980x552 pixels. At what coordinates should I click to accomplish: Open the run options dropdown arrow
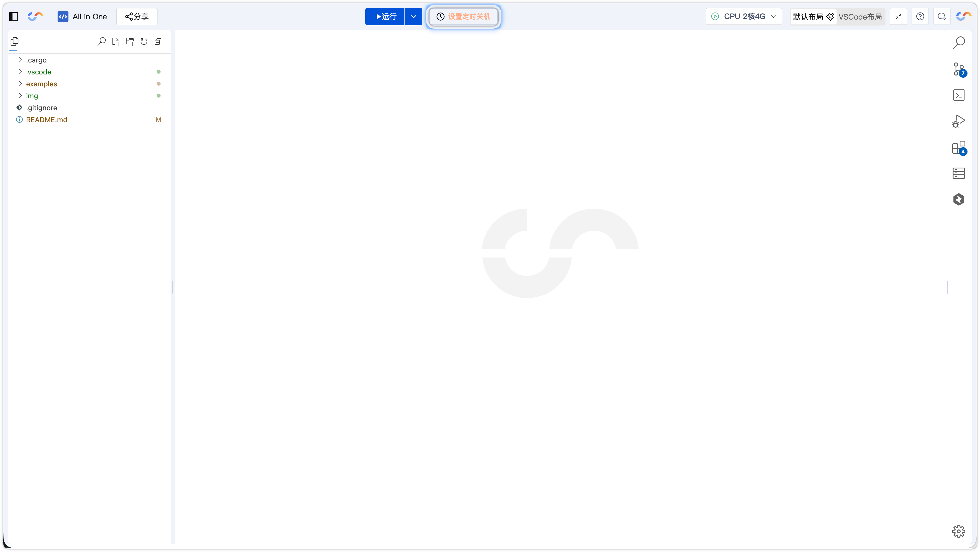click(x=413, y=16)
